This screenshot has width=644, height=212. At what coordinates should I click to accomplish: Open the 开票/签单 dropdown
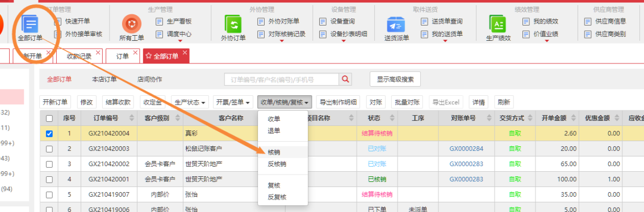233,102
